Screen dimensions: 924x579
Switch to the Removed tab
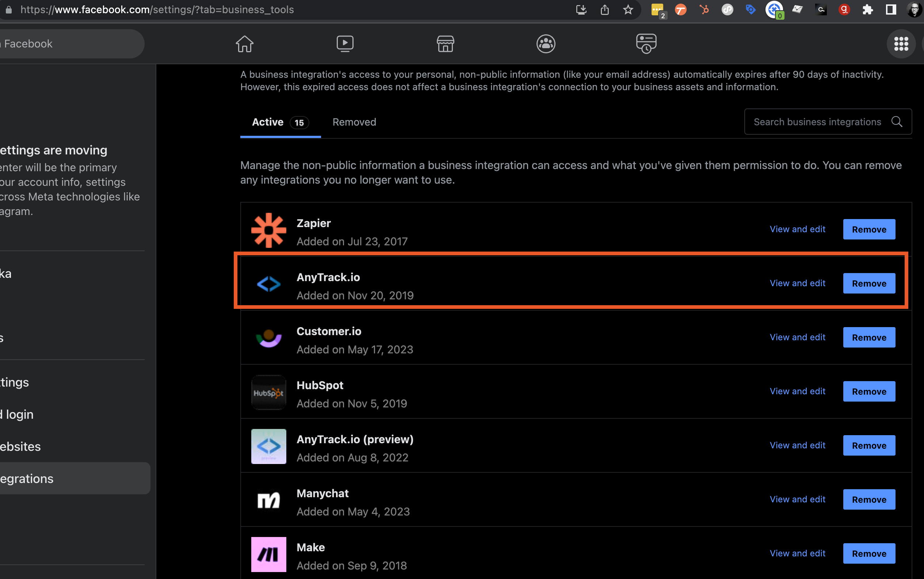pos(354,122)
